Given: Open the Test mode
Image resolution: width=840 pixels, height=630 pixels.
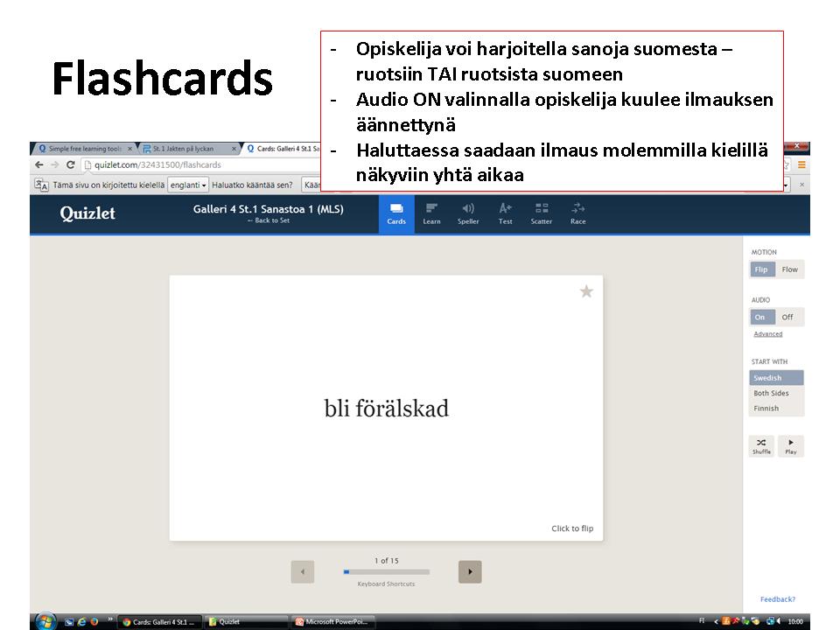Looking at the screenshot, I should (505, 213).
